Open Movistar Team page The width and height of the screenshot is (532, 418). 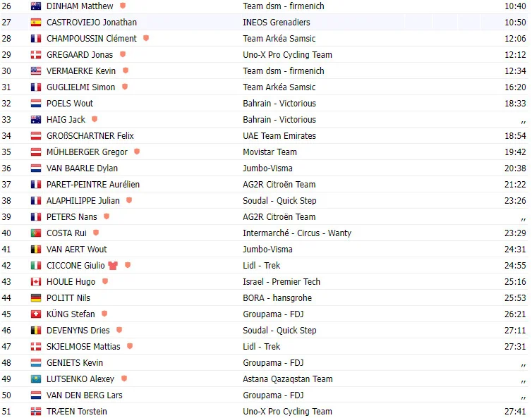[270, 152]
